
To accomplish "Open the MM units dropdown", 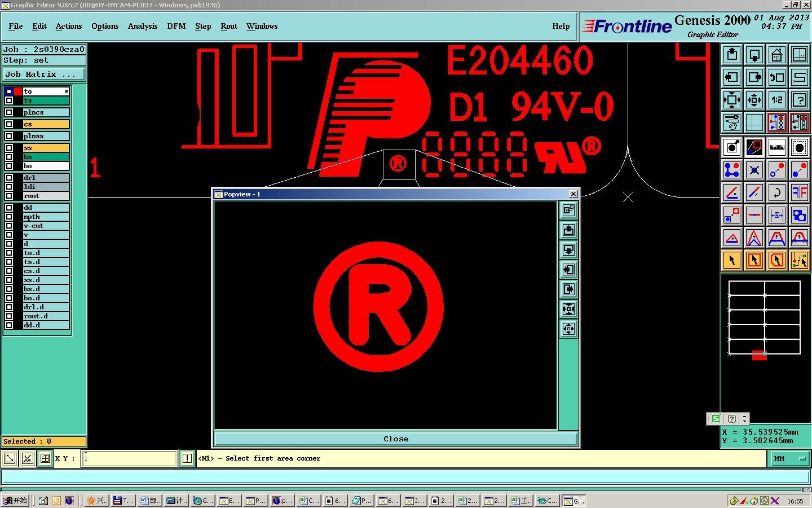I will click(x=789, y=459).
